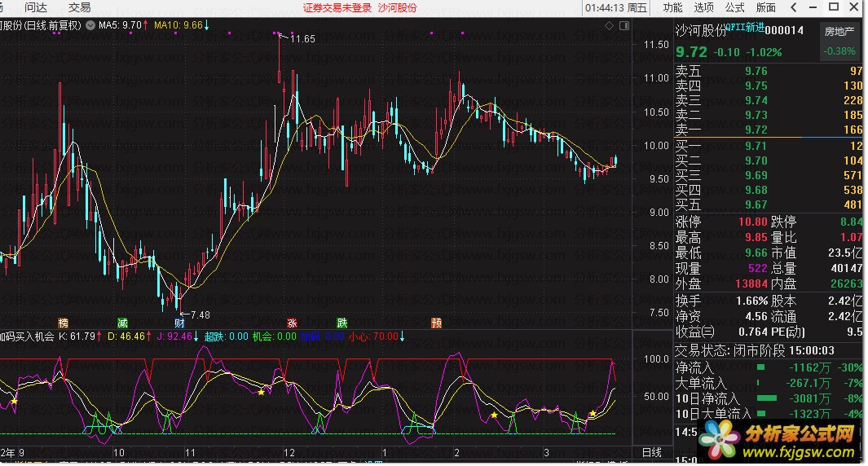This screenshot has height=466, width=868.
Task: Click the stock code 000014
Action: [784, 30]
